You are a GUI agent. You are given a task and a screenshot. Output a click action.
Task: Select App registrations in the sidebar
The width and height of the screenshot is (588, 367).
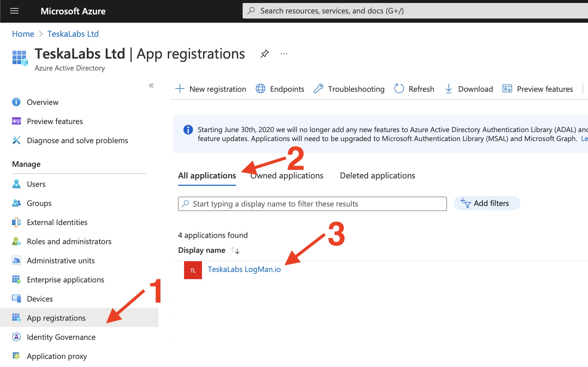(x=79, y=318)
